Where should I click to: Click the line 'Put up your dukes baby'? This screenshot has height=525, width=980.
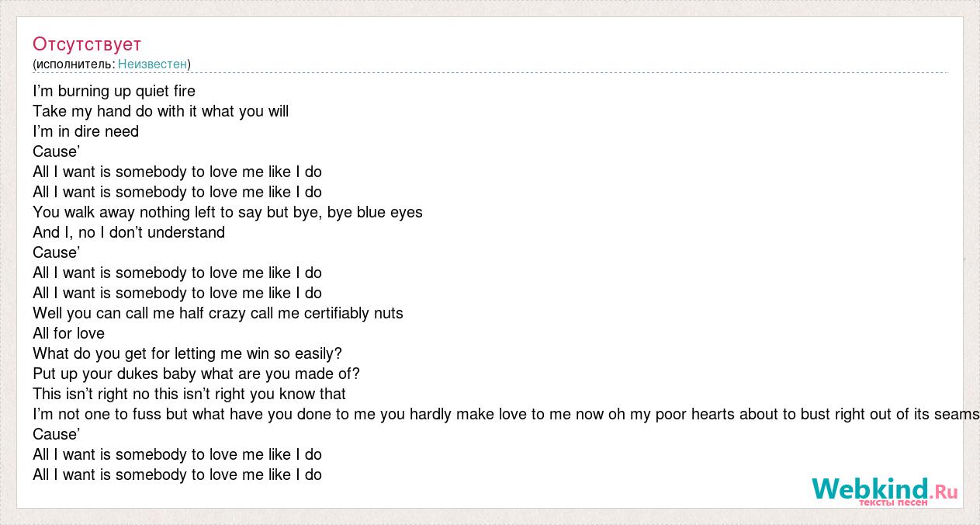click(196, 374)
